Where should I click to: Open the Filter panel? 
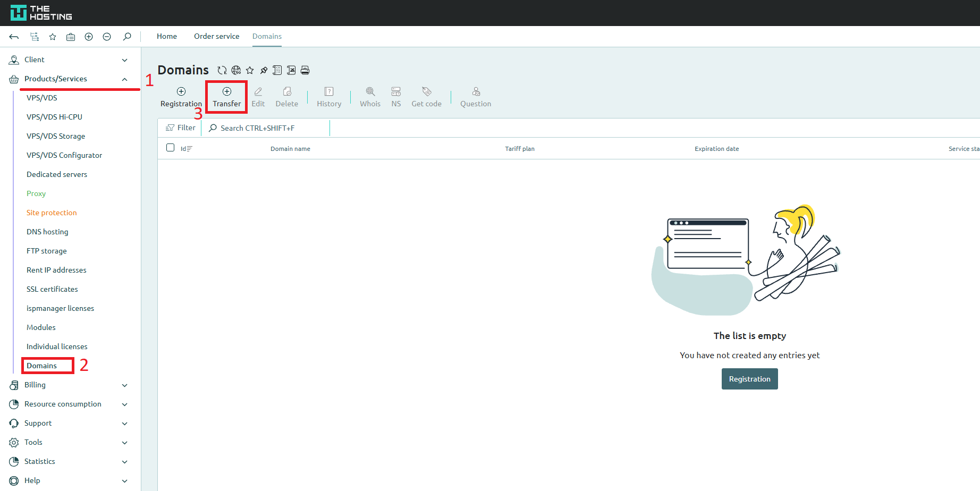tap(181, 128)
